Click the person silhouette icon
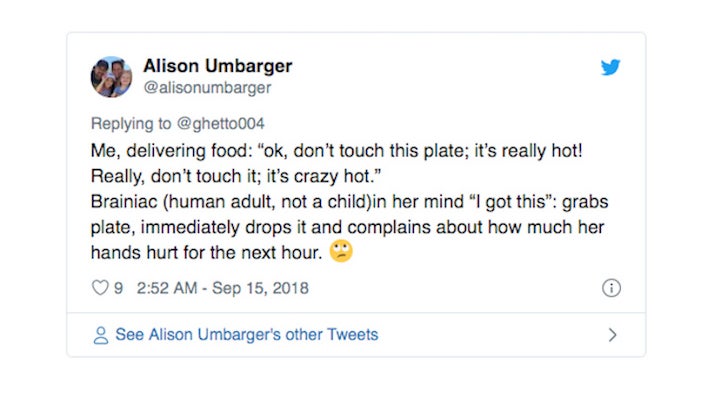 (101, 335)
